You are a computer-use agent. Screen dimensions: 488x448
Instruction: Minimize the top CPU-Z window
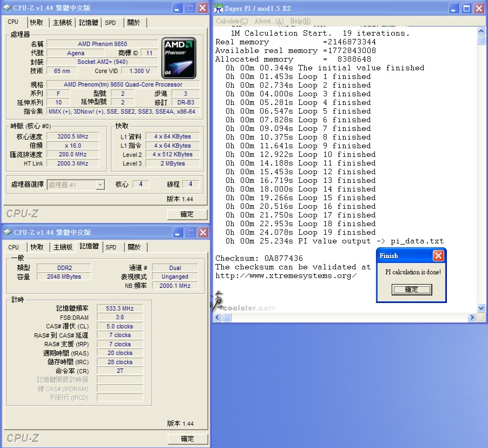(x=177, y=8)
